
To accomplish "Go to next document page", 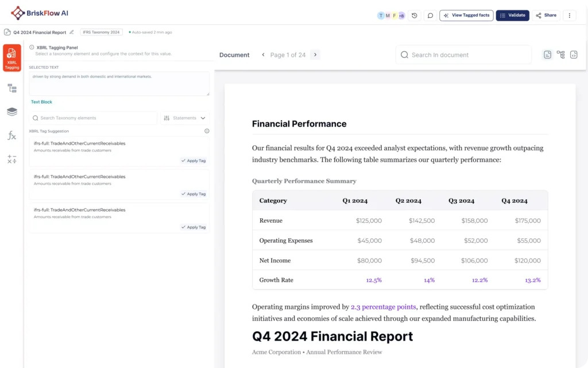I will (x=315, y=55).
